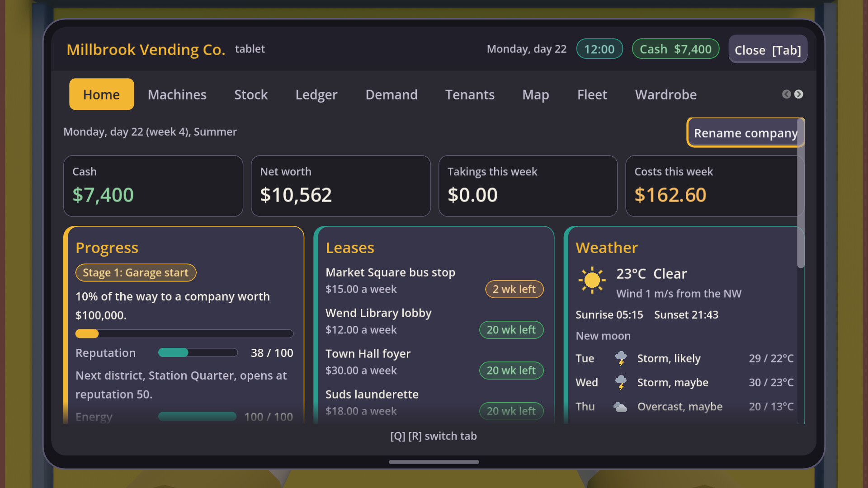Click Thursday's overcast cloud icon
This screenshot has width=868, height=488.
[620, 407]
